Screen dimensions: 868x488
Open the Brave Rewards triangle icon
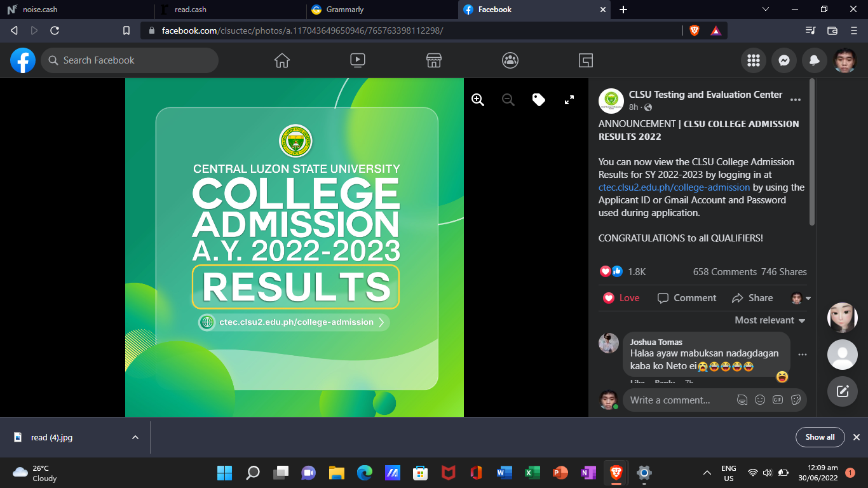[715, 30]
